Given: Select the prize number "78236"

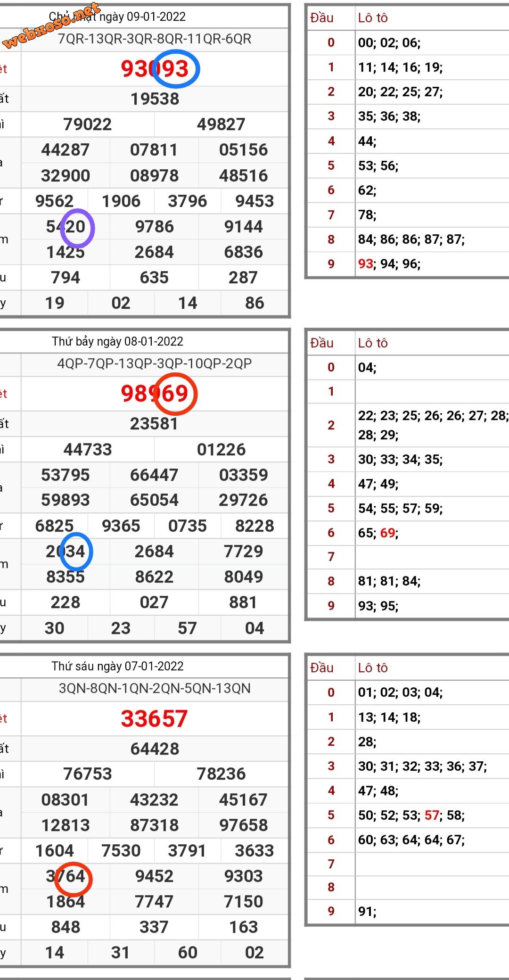Looking at the screenshot, I should (221, 774).
